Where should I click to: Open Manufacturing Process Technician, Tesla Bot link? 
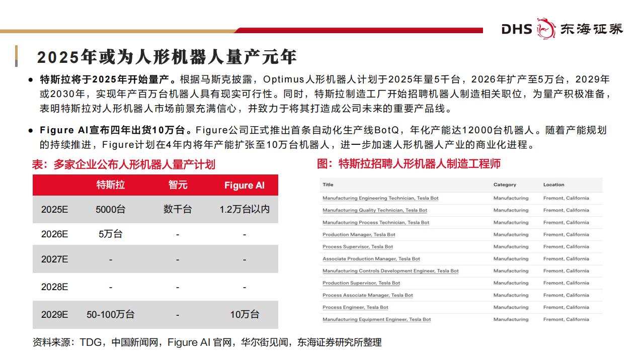click(376, 222)
